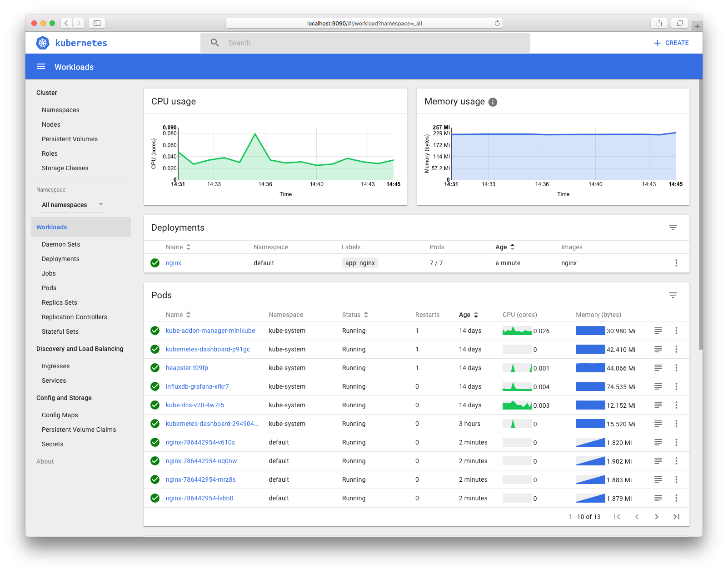Image resolution: width=728 pixels, height=573 pixels.
Task: Click the browser address bar
Action: tap(364, 23)
